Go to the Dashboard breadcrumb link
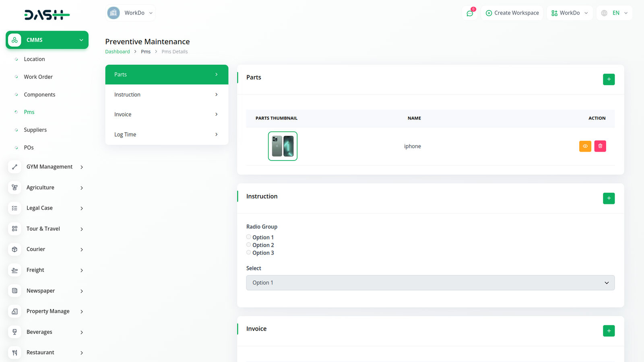The width and height of the screenshot is (644, 362). pos(118,51)
